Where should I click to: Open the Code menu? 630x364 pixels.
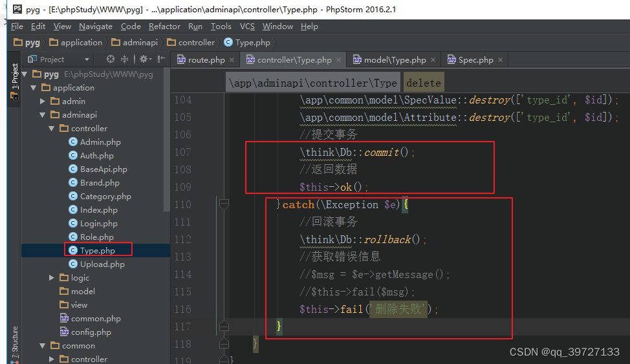[x=131, y=27]
